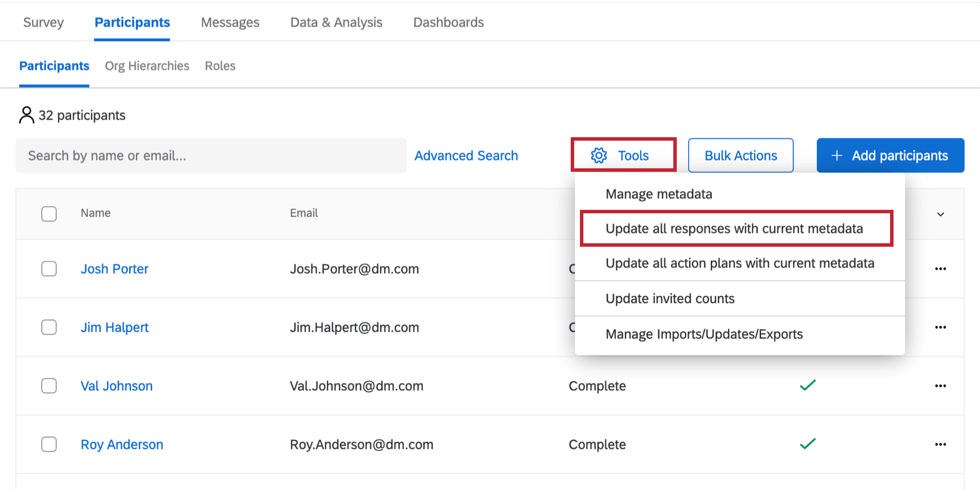Click the Search by name or email field
The image size is (980, 490).
pyautogui.click(x=211, y=156)
